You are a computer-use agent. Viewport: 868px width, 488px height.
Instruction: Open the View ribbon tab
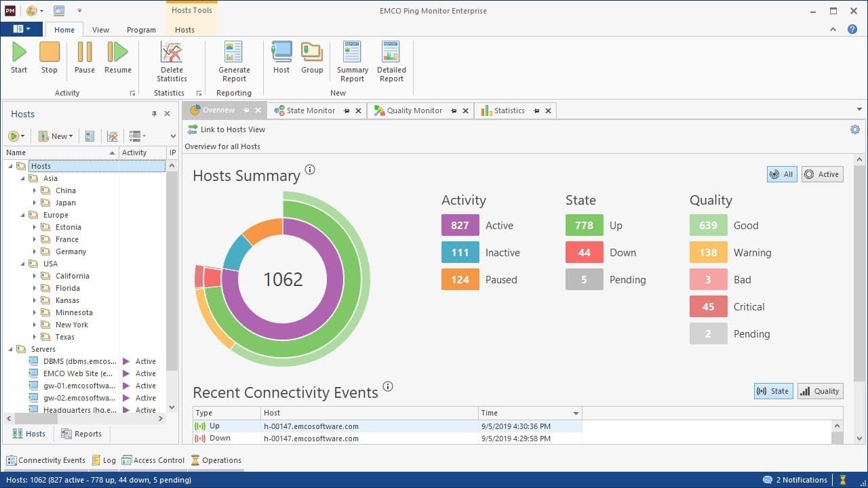pos(100,29)
